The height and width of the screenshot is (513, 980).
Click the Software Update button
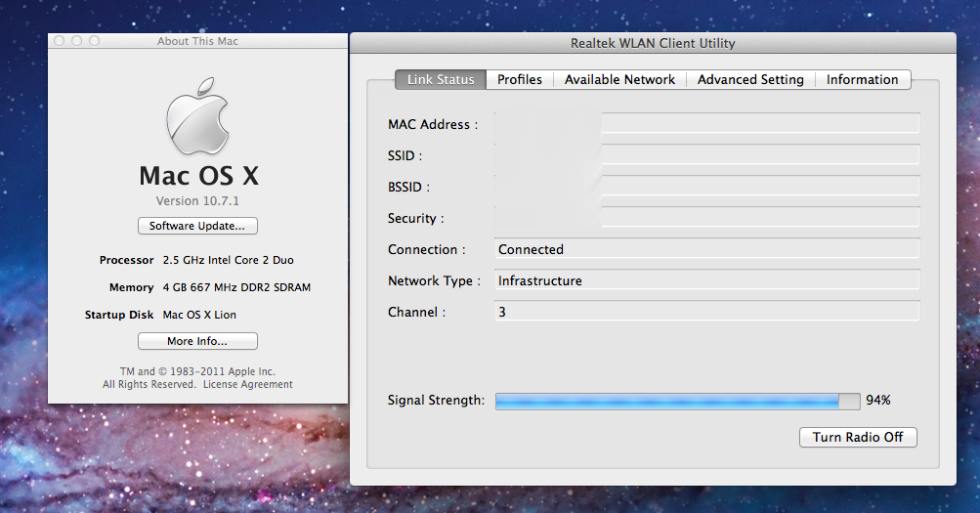point(197,226)
